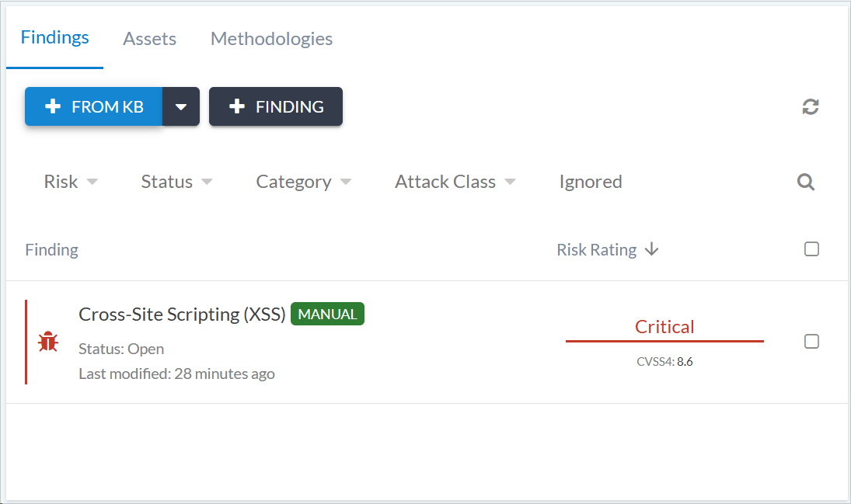Image resolution: width=851 pixels, height=504 pixels.
Task: Select the Findings tab
Action: click(55, 37)
